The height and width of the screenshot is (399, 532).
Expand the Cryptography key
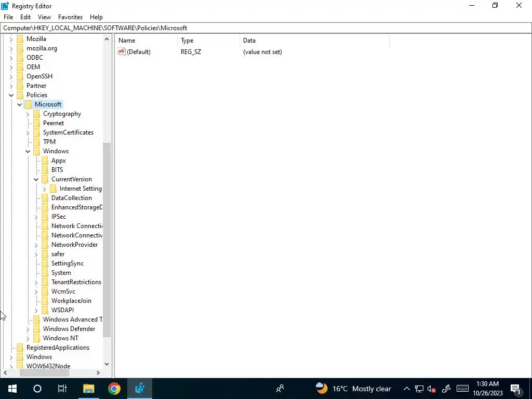point(28,114)
